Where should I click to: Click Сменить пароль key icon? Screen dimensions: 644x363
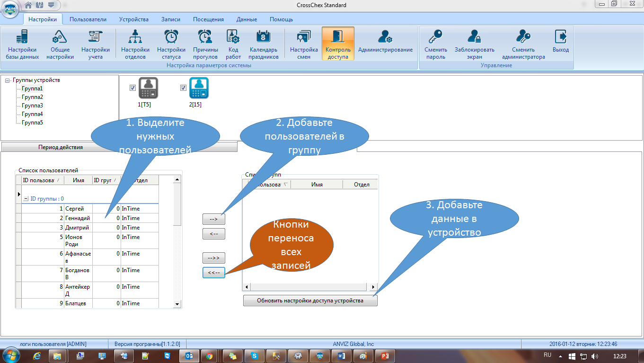point(435,37)
